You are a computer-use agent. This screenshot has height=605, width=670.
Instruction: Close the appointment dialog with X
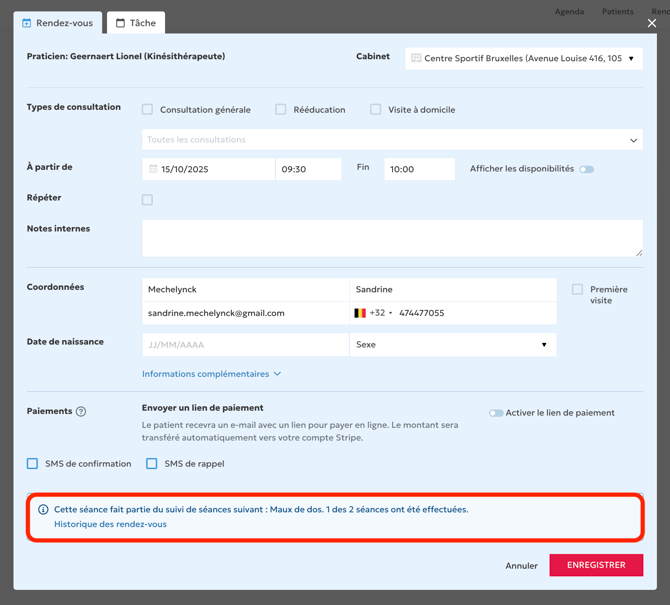(652, 23)
